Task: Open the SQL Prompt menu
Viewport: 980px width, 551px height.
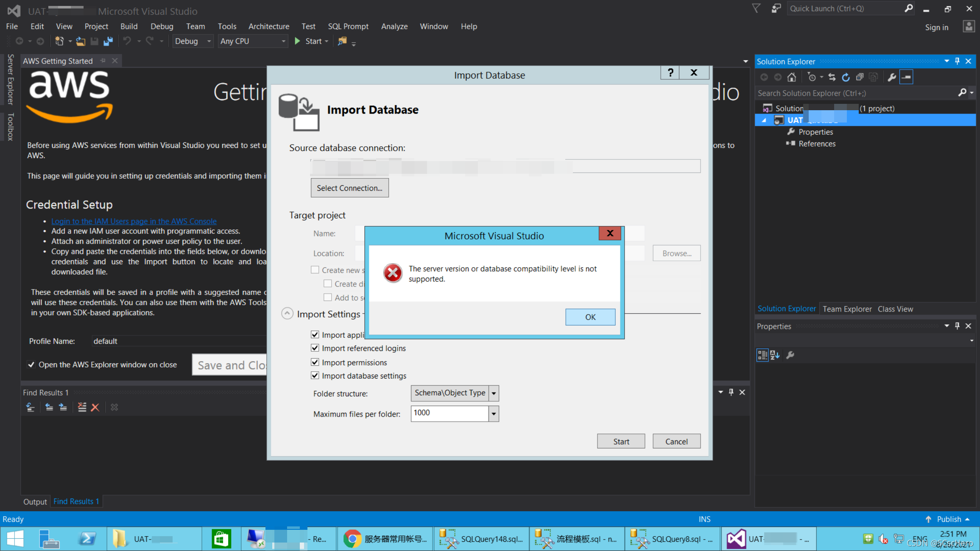Action: click(x=348, y=26)
